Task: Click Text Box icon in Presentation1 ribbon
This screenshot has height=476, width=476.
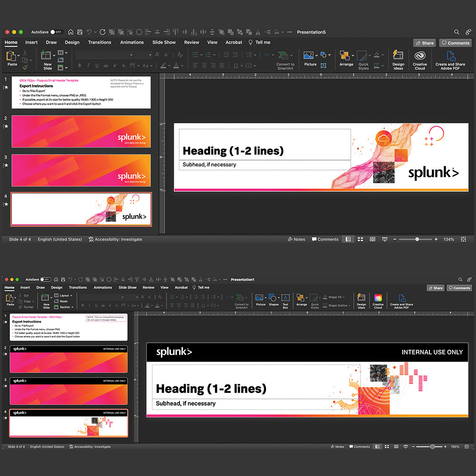Action: click(285, 298)
